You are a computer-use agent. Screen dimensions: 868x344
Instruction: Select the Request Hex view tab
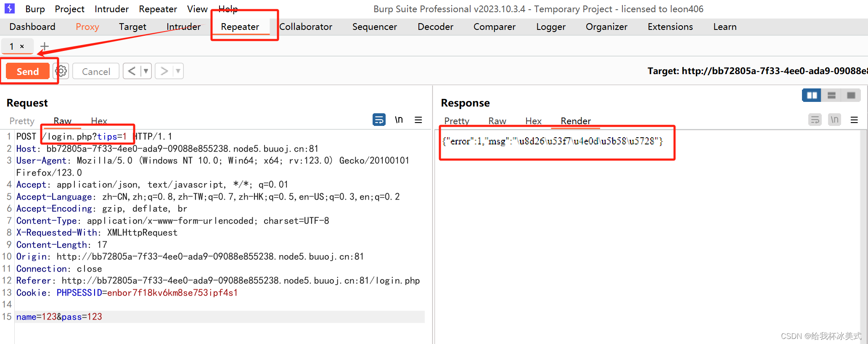[x=99, y=121]
